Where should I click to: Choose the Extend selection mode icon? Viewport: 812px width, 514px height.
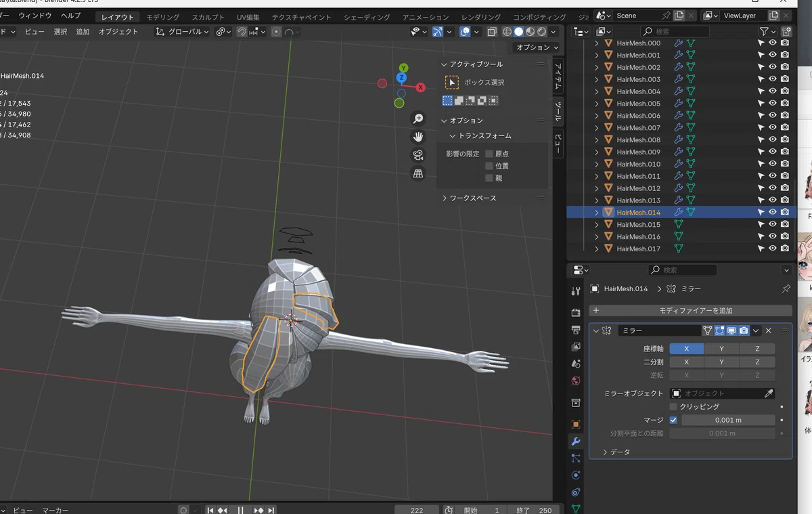tap(459, 100)
